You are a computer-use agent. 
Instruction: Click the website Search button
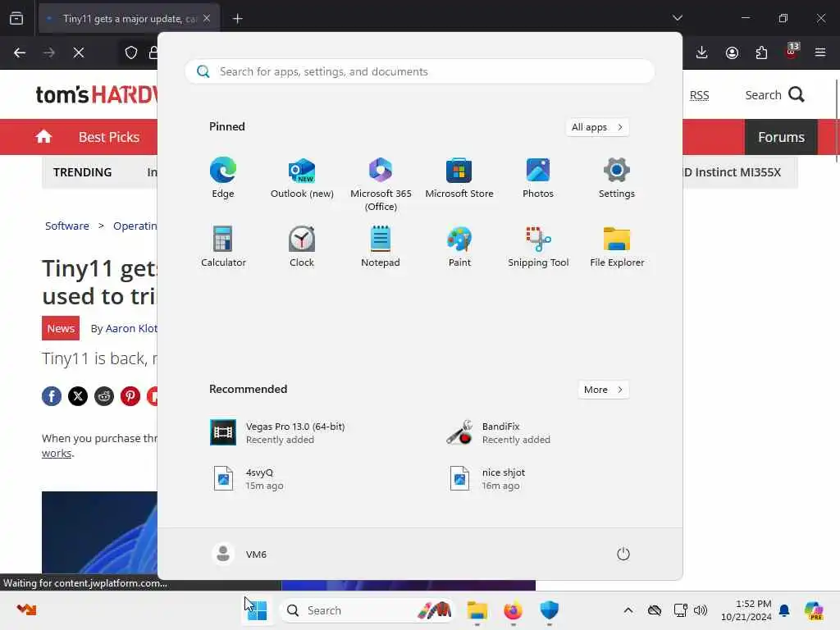tap(774, 95)
